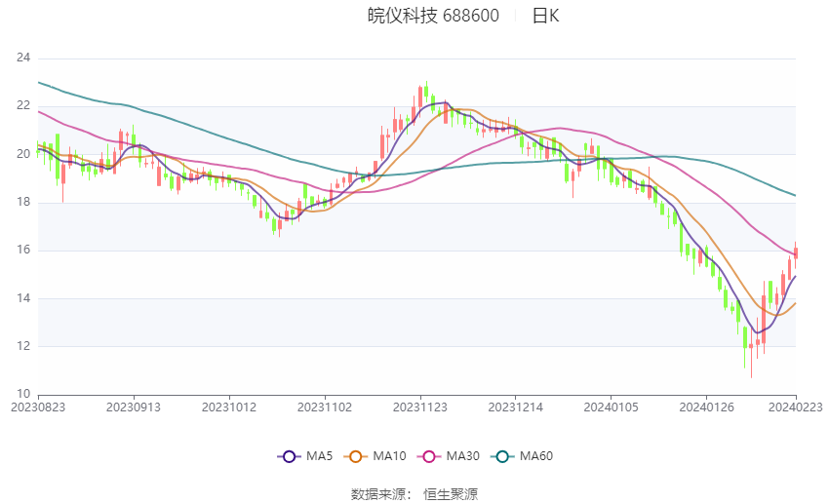Screen dimensions: 829x504
Task: Click y-axis value label 10
Action: click(x=23, y=394)
